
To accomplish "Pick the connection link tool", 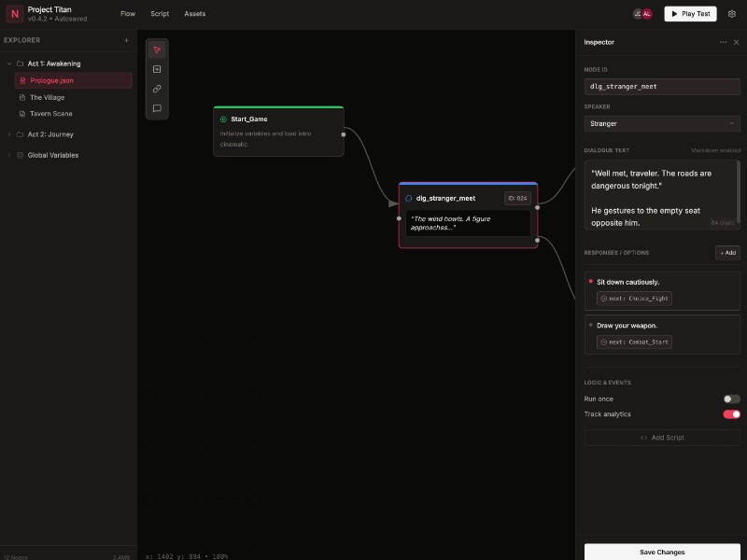I will (157, 89).
